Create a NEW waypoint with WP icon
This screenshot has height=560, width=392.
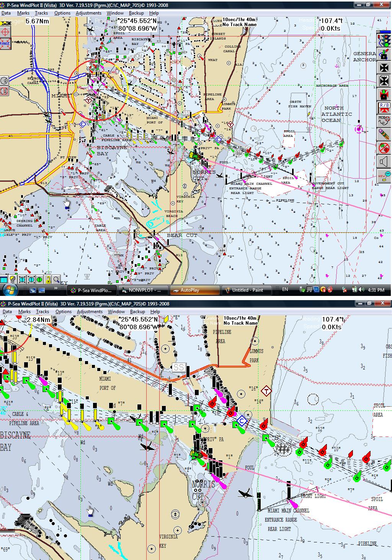[x=384, y=177]
